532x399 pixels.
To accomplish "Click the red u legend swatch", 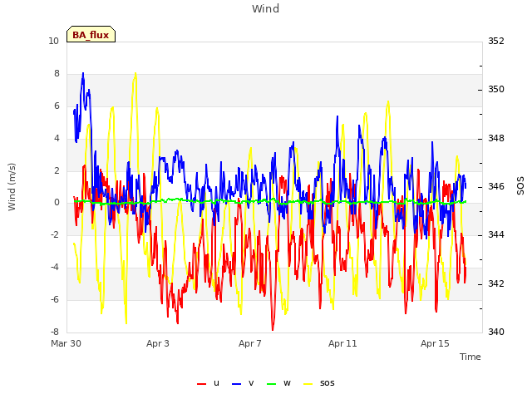I will point(201,384).
